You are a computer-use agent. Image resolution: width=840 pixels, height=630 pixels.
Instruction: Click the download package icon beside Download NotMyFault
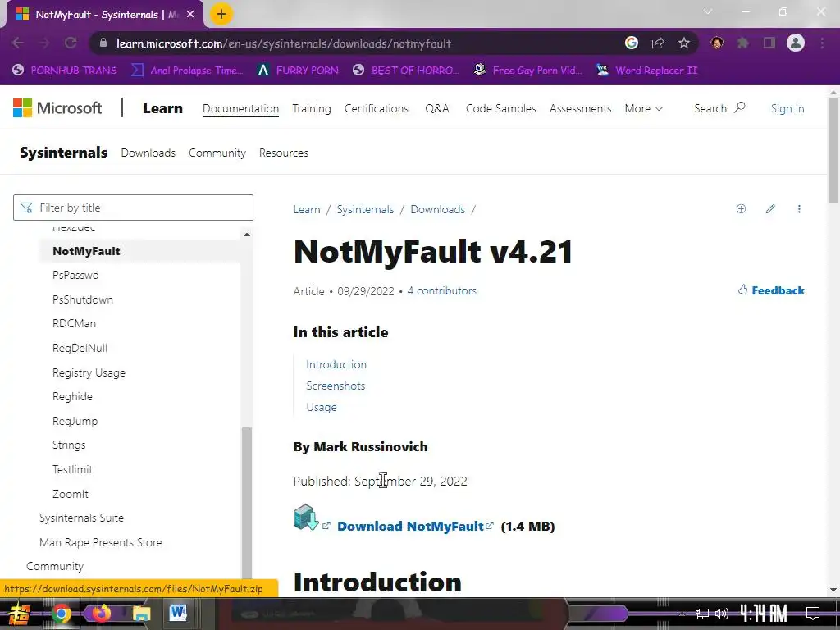[306, 518]
